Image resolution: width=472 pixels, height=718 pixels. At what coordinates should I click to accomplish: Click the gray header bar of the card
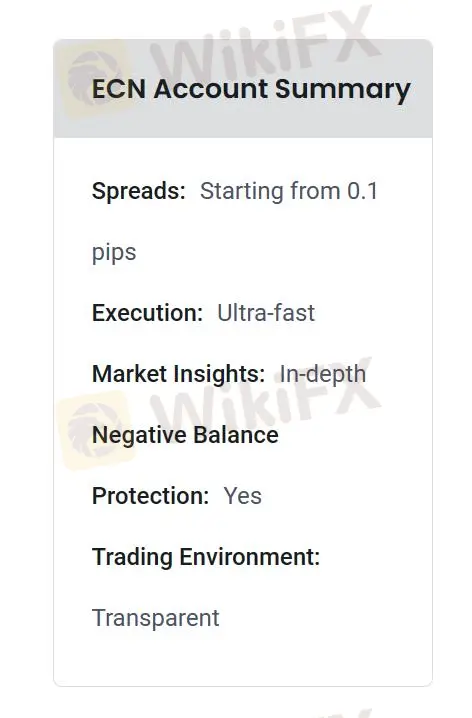pyautogui.click(x=243, y=88)
